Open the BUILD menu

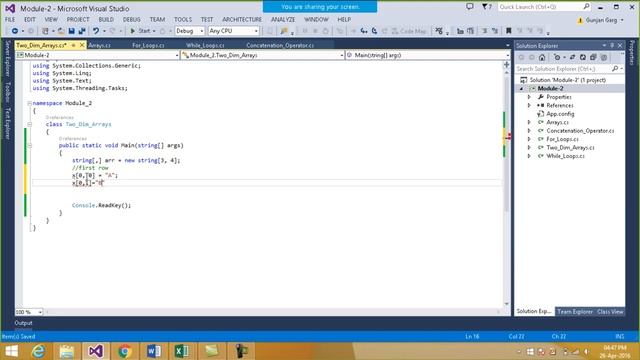tap(106, 19)
